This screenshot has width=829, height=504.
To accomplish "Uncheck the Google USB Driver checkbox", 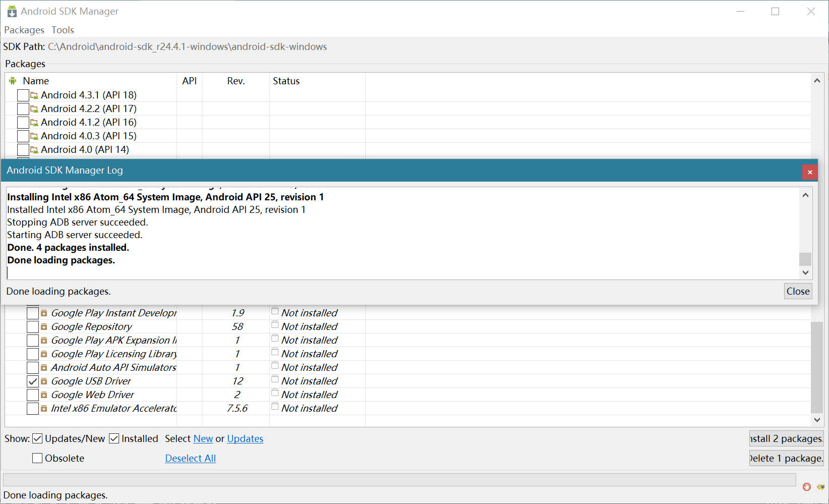I will pos(33,381).
